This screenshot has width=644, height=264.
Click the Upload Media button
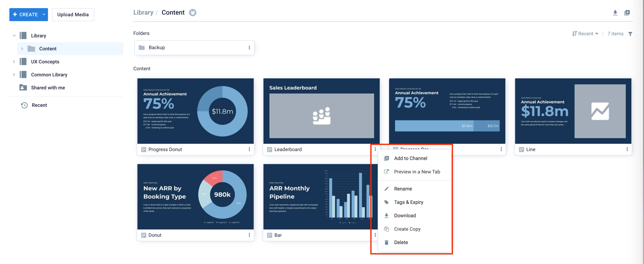coord(73,15)
